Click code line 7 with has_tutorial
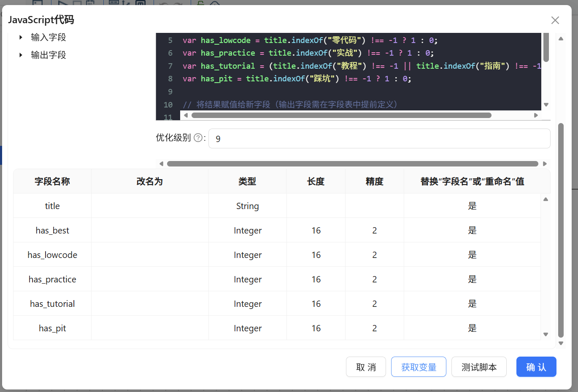The height and width of the screenshot is (392, 578). pyautogui.click(x=362, y=66)
